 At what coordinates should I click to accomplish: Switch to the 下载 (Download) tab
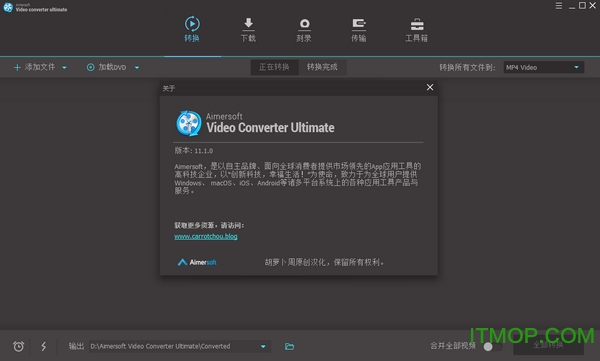(x=248, y=29)
